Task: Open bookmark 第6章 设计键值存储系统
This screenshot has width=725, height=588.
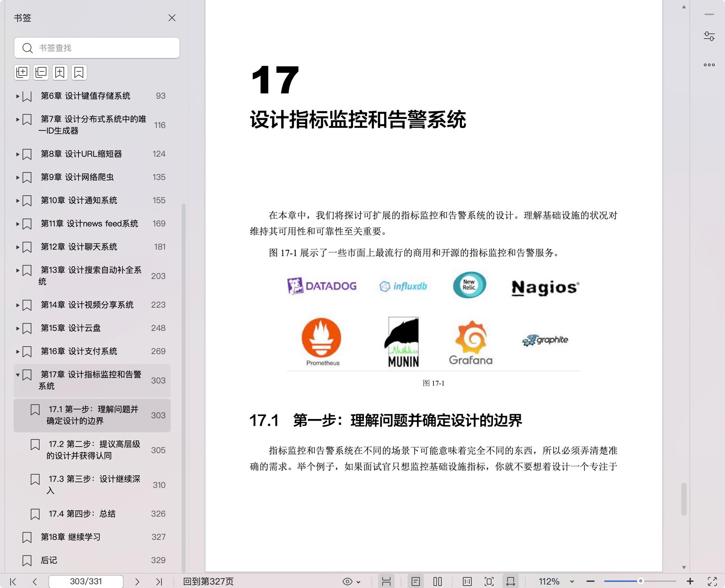Action: pos(86,96)
